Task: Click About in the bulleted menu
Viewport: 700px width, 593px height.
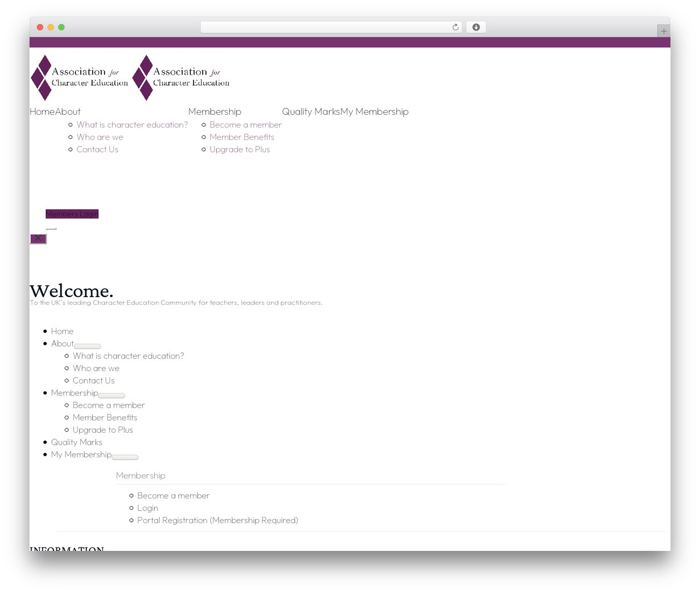Action: click(x=62, y=344)
